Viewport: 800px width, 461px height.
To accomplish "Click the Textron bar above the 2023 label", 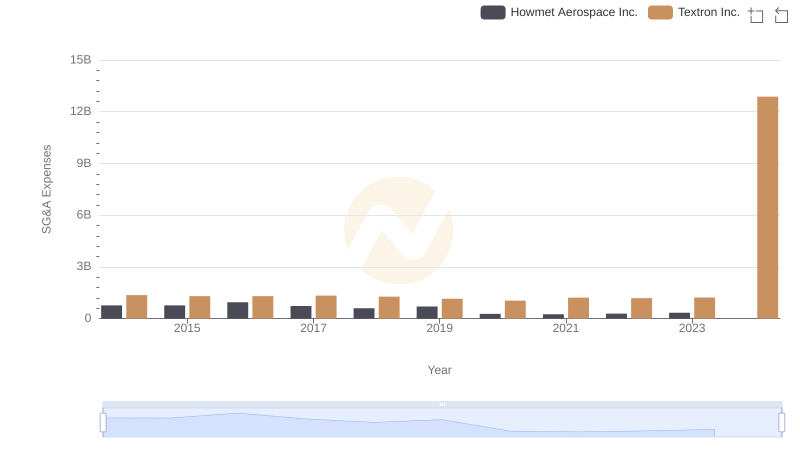I will point(704,308).
